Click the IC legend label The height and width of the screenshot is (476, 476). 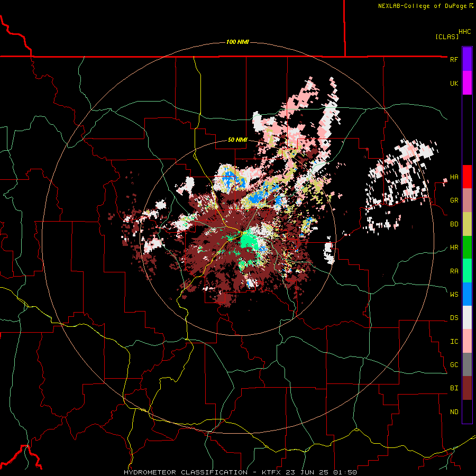[x=454, y=342]
